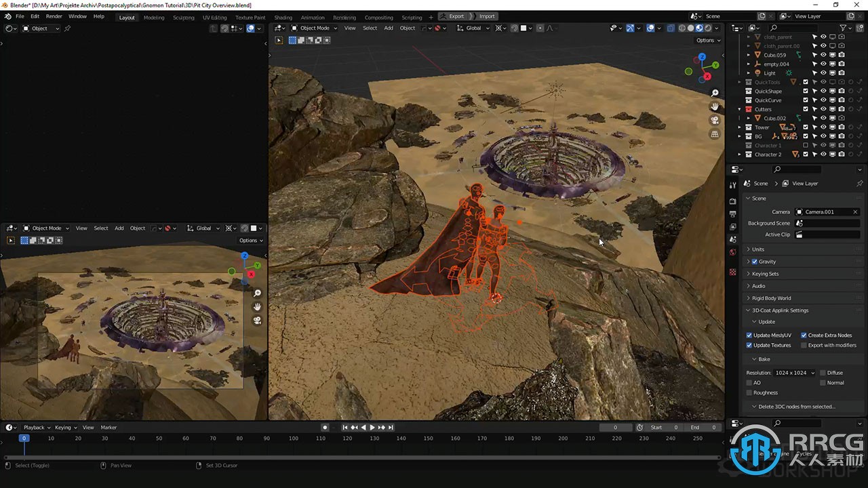The height and width of the screenshot is (488, 868).
Task: Select wireframe viewport shading
Action: coord(682,28)
